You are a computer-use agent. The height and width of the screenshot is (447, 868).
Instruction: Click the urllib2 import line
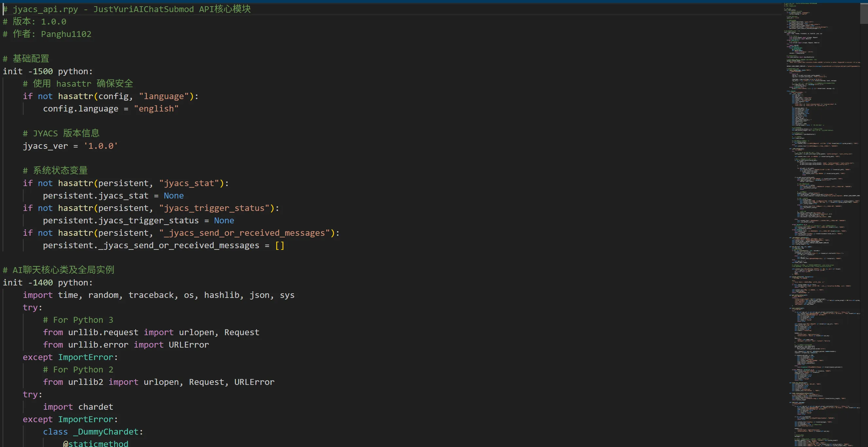158,382
